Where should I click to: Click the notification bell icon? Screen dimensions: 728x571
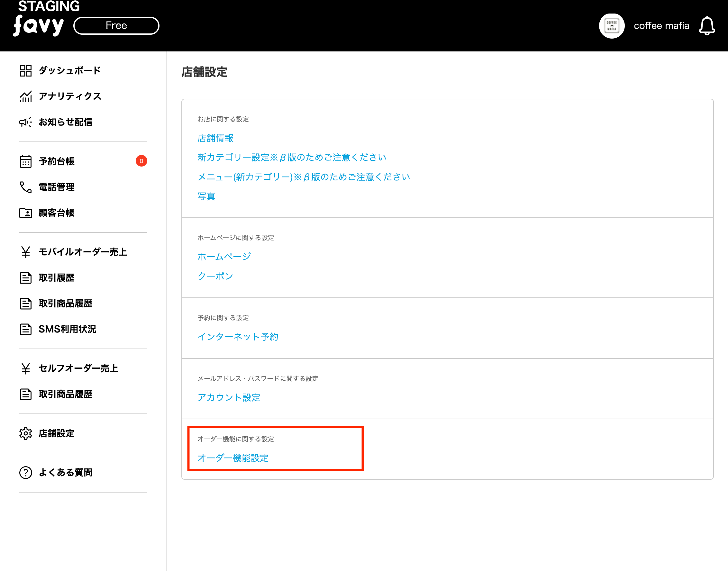click(706, 26)
